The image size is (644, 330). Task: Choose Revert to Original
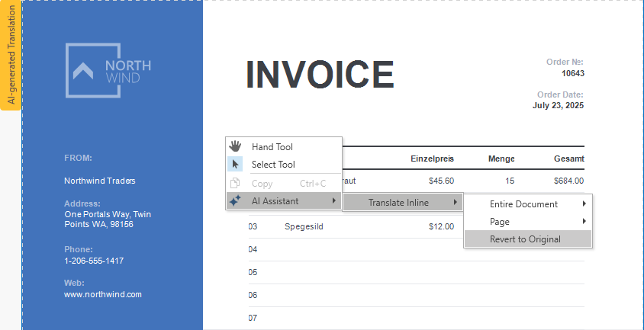point(528,239)
